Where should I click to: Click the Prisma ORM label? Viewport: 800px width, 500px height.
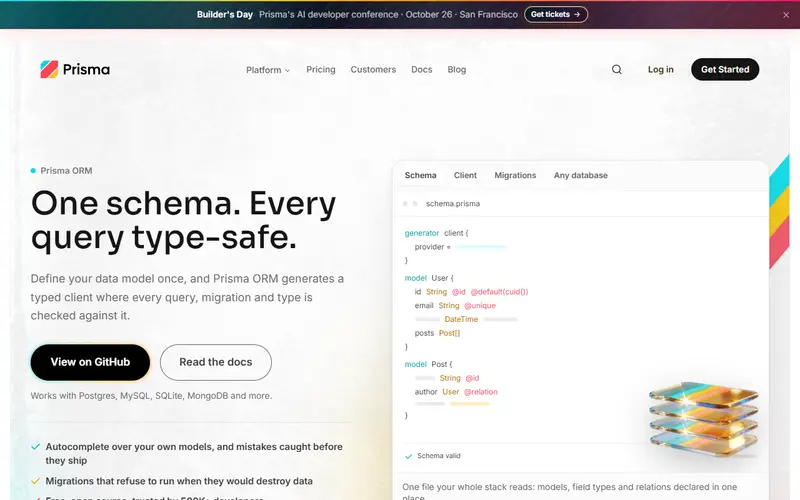pyautogui.click(x=66, y=170)
